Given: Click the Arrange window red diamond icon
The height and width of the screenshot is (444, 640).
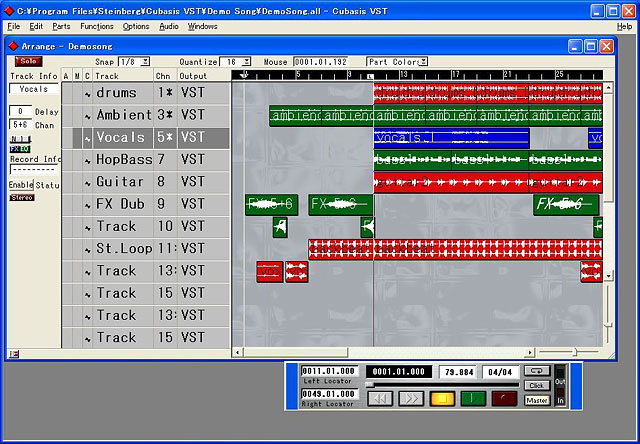Looking at the screenshot, I should [13, 46].
